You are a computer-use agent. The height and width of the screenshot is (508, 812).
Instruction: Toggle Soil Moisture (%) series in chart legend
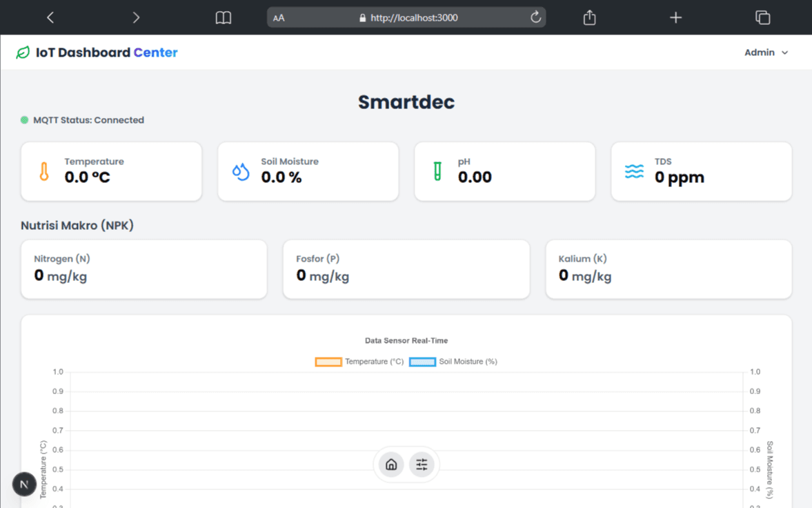click(x=453, y=362)
